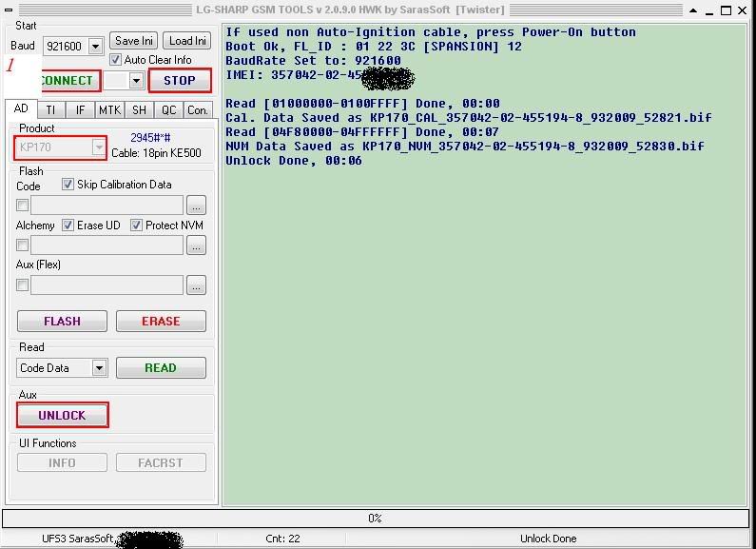Browse for Alchemy flash file
Screen dimensions: 756x549
point(196,245)
